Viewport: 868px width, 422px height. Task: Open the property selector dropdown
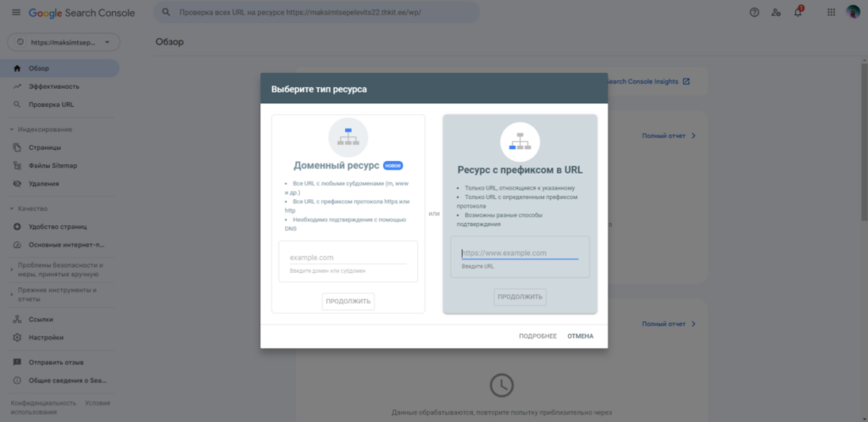click(64, 42)
